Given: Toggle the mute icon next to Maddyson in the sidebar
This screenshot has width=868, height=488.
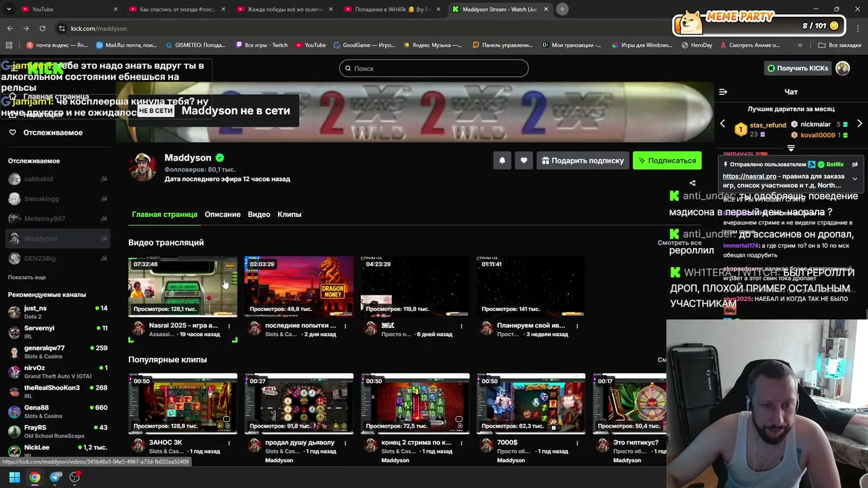Looking at the screenshot, I should [104, 239].
